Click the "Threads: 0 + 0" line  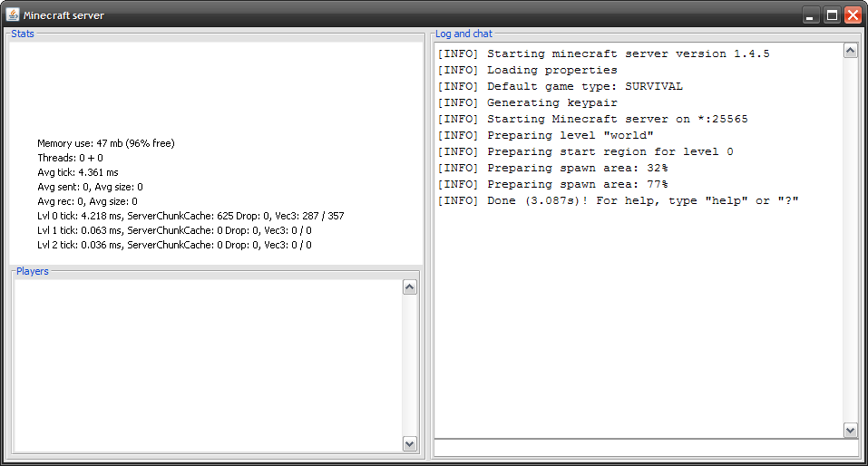pyautogui.click(x=71, y=158)
